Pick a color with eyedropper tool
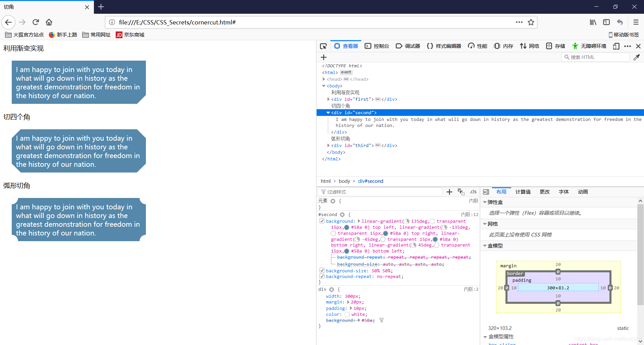 (x=637, y=57)
